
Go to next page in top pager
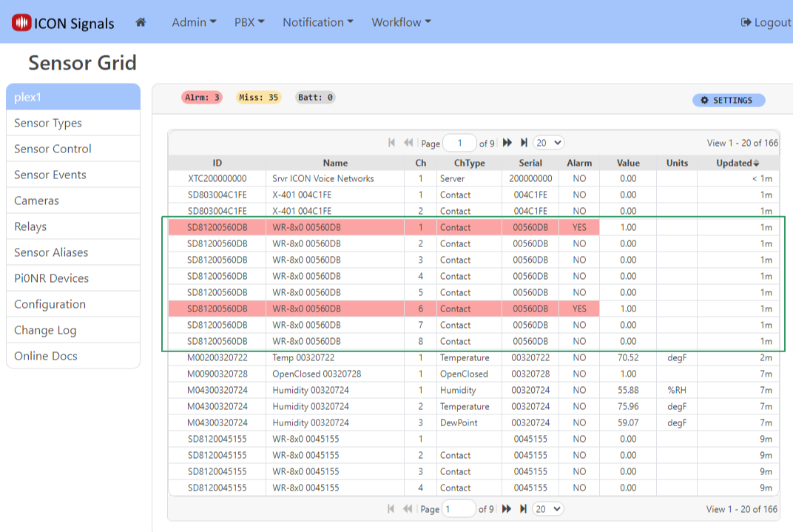pyautogui.click(x=507, y=143)
